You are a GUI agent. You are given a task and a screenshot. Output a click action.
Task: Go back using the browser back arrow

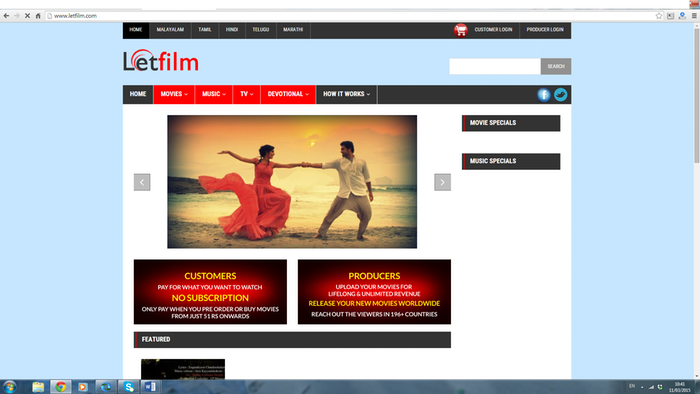click(x=6, y=16)
